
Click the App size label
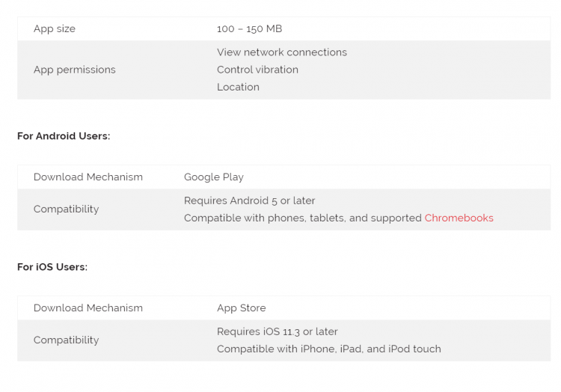coord(55,28)
